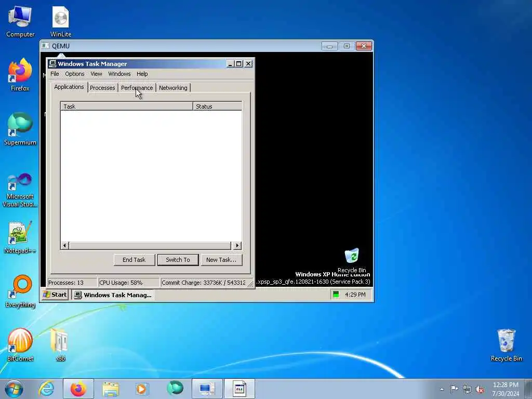Sort by the Task column header

[127, 106]
